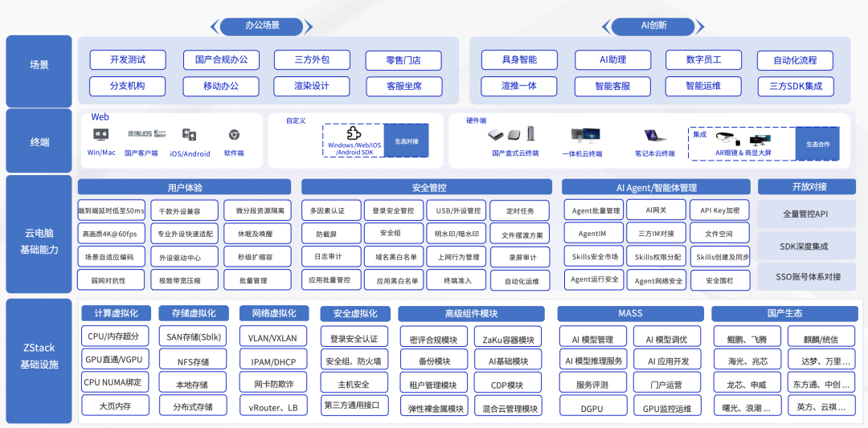Click the all-in-one computer image above 一体机云终端

(x=584, y=135)
